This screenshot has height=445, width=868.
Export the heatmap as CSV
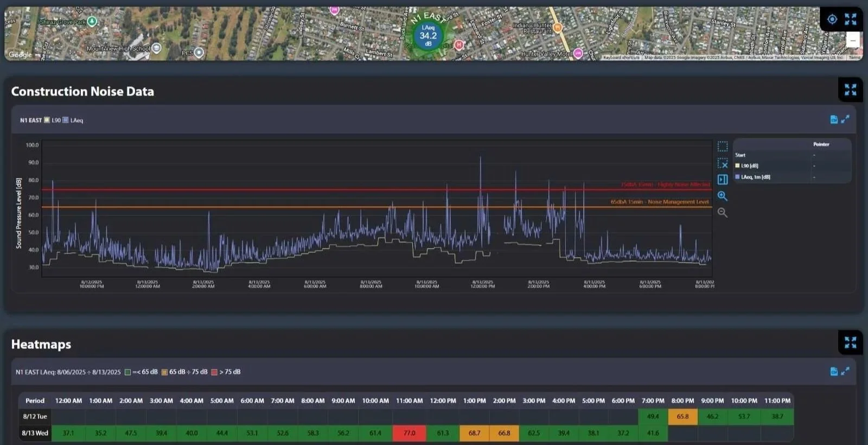coord(834,371)
